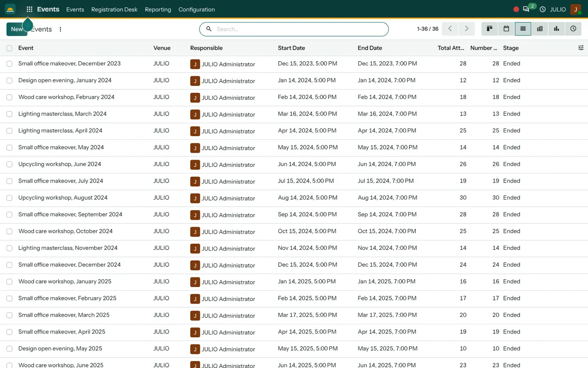Click the Odoo home logo icon
Screen dimensions: 588x368
[x=10, y=9]
